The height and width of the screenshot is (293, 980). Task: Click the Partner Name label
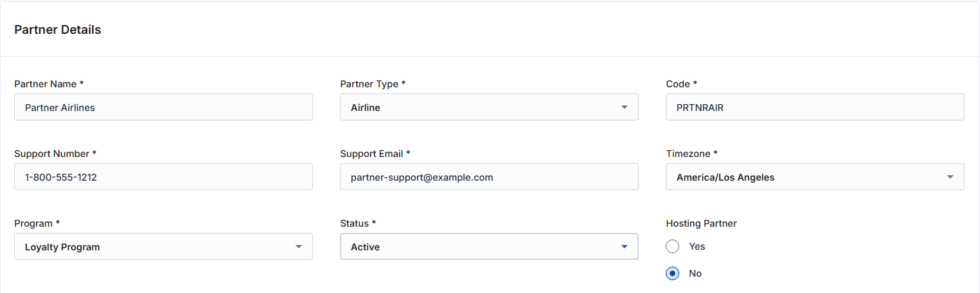[45, 84]
